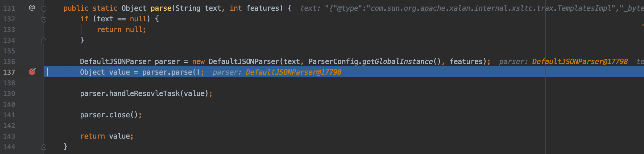Click the @ annotation gutter icon on line 131
Viewport: 644px width, 154px height.
(x=32, y=8)
